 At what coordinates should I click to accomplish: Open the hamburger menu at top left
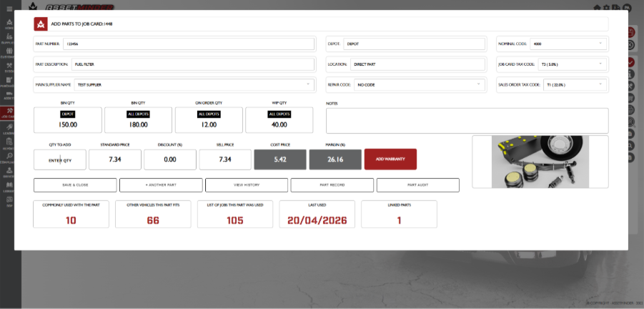[x=9, y=9]
